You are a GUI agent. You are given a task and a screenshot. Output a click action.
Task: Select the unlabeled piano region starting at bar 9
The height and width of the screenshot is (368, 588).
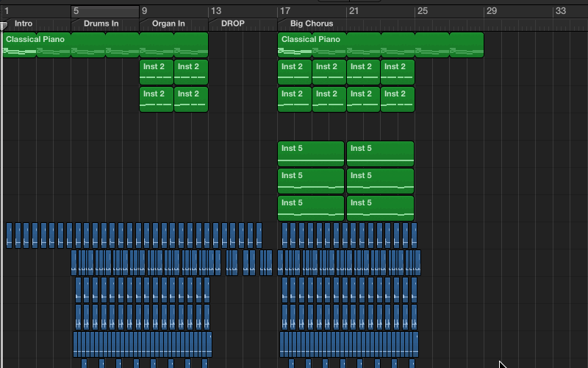tap(157, 45)
